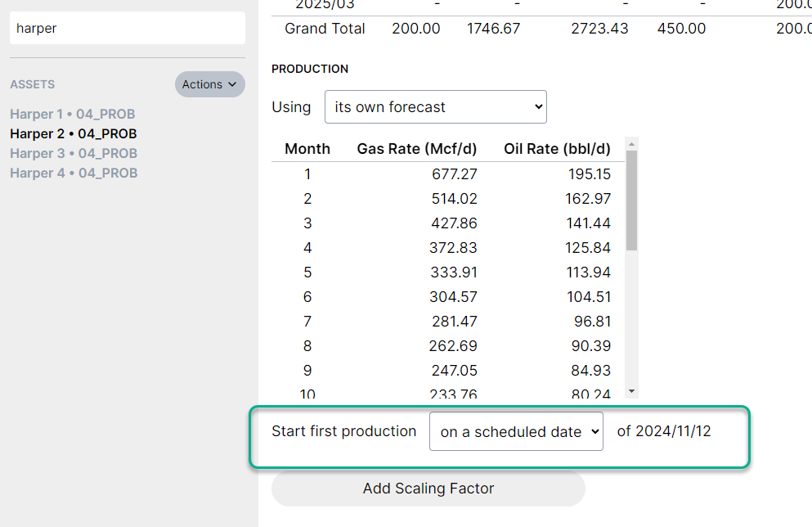Screen dimensions: 812x527
Task: Expand the 'on a scheduled date' dropdown
Action: click(515, 431)
